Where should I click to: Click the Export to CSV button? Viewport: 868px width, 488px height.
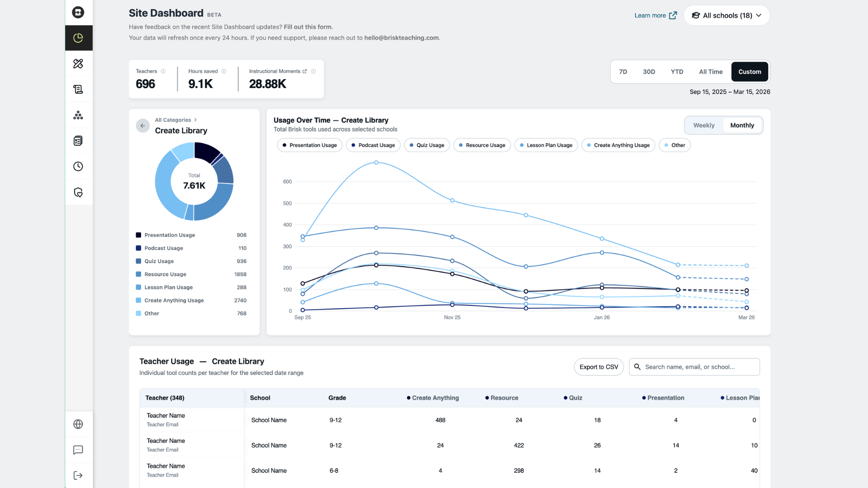[x=599, y=367]
